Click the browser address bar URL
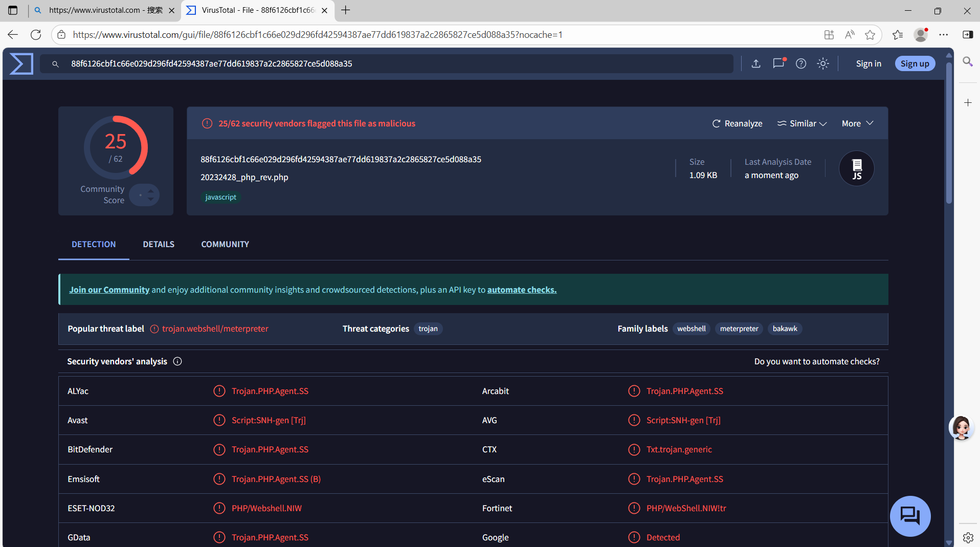The height and width of the screenshot is (547, 980). pos(317,35)
